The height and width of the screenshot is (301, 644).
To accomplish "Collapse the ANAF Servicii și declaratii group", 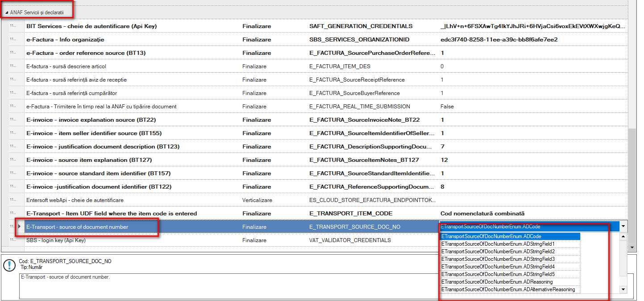I will pyautogui.click(x=7, y=12).
